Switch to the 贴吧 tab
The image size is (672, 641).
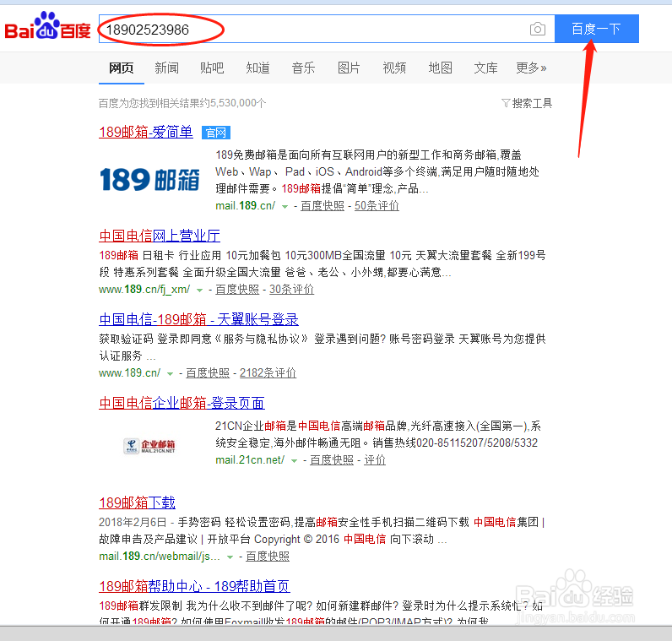212,68
